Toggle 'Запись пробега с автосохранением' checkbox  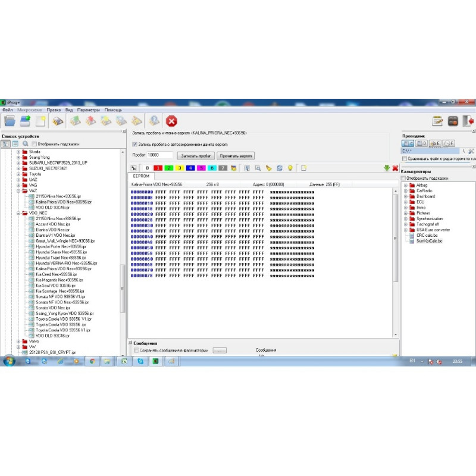pyautogui.click(x=134, y=143)
